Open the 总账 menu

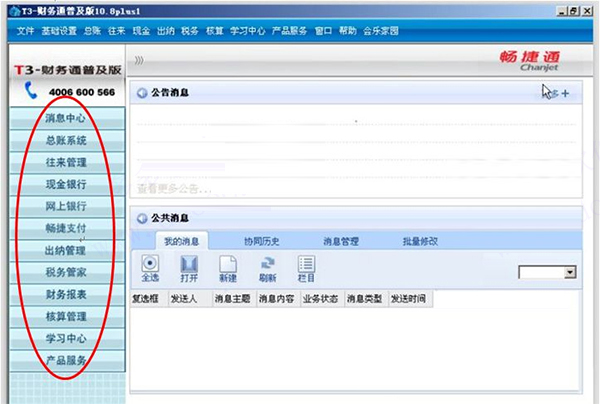92,31
